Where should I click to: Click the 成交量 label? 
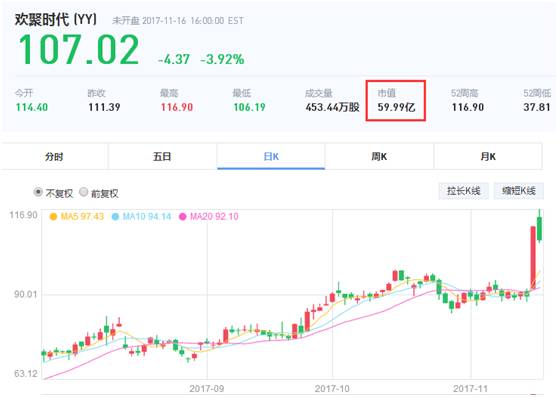[319, 93]
